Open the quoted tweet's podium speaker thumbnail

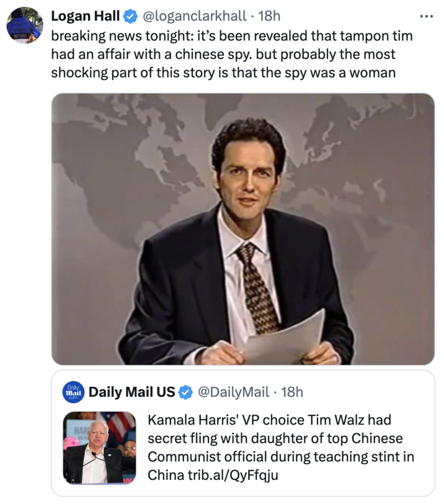tap(99, 448)
